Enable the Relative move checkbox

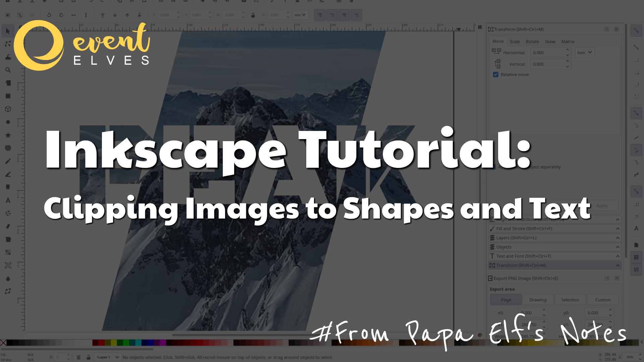click(495, 74)
